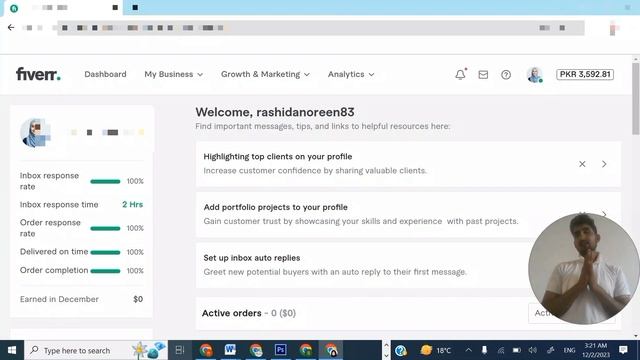
Task: Go back with the browser arrow
Action: click(x=11, y=27)
